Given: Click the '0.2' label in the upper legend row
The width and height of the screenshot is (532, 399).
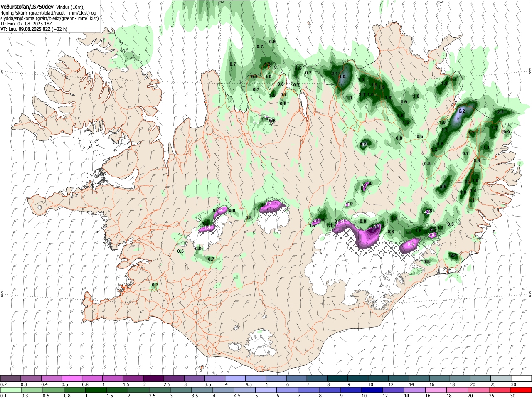Looking at the screenshot, I should click(3, 384).
